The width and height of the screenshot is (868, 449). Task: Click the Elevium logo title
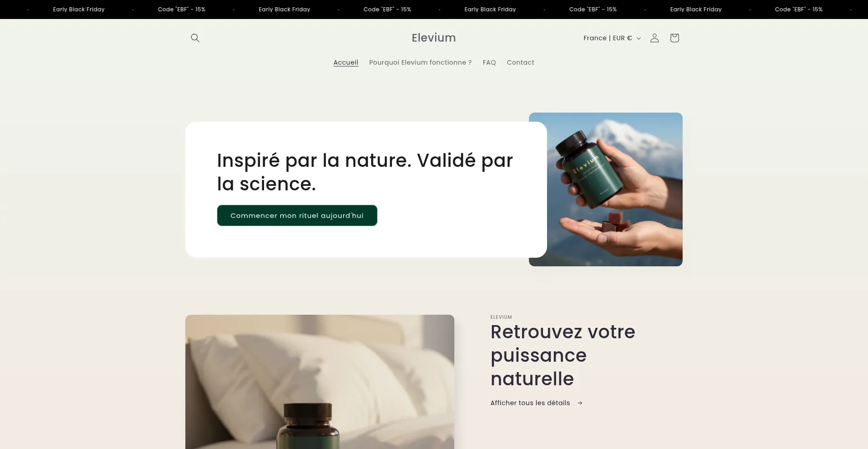tap(434, 38)
